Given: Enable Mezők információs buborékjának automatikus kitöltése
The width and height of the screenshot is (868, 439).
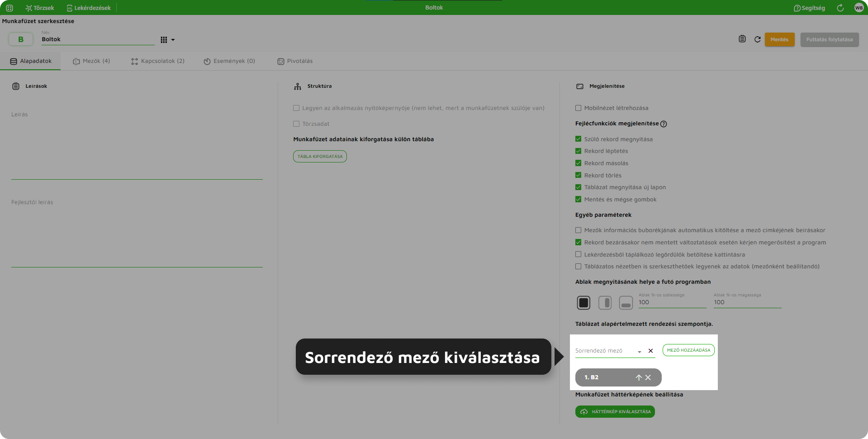Looking at the screenshot, I should click(578, 230).
